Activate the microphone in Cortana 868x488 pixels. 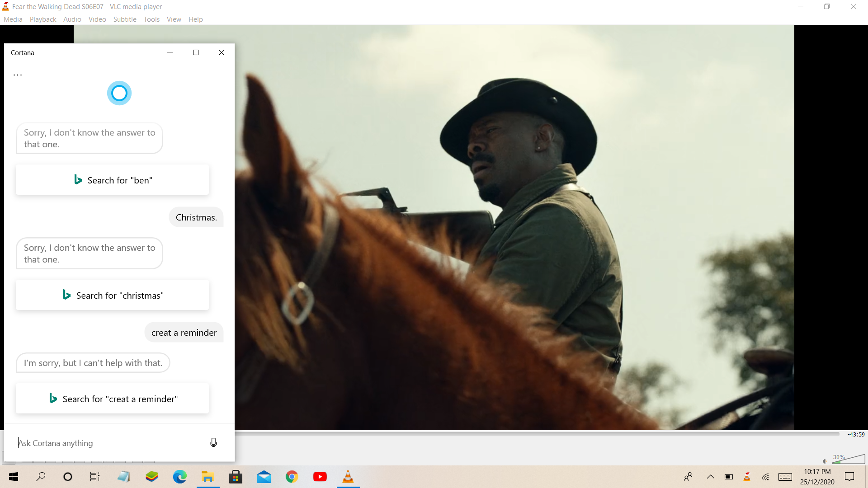213,442
